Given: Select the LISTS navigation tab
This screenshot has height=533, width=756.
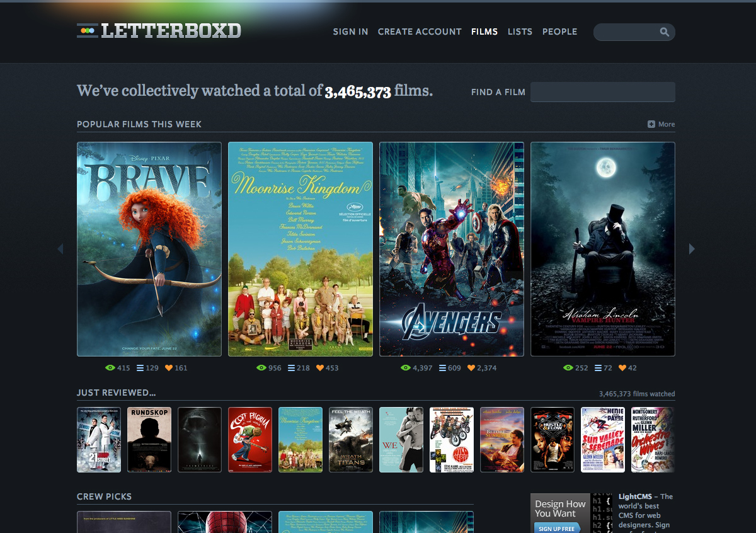Looking at the screenshot, I should (520, 32).
